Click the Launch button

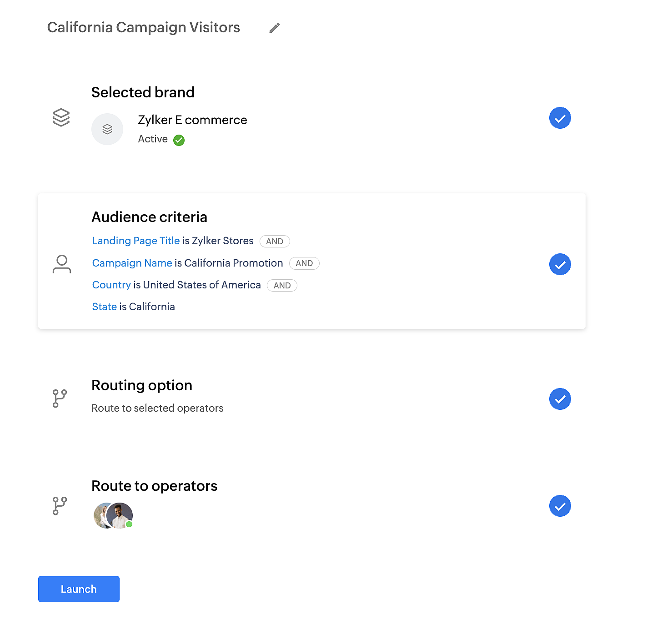point(79,589)
